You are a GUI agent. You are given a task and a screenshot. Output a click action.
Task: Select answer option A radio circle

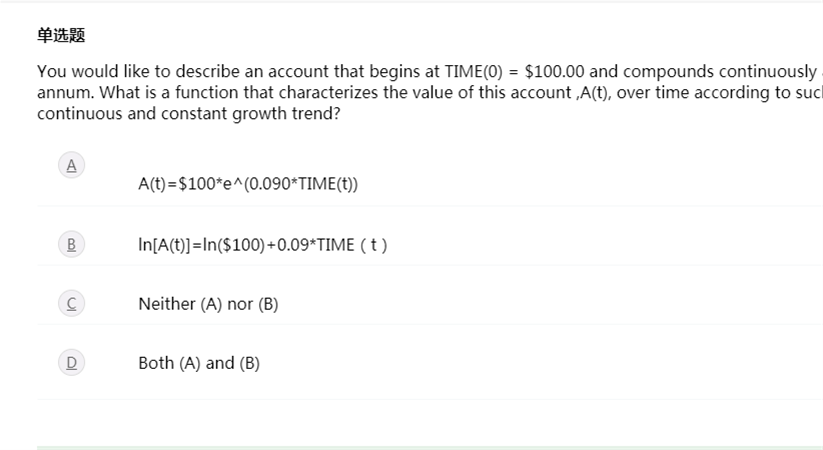click(71, 165)
